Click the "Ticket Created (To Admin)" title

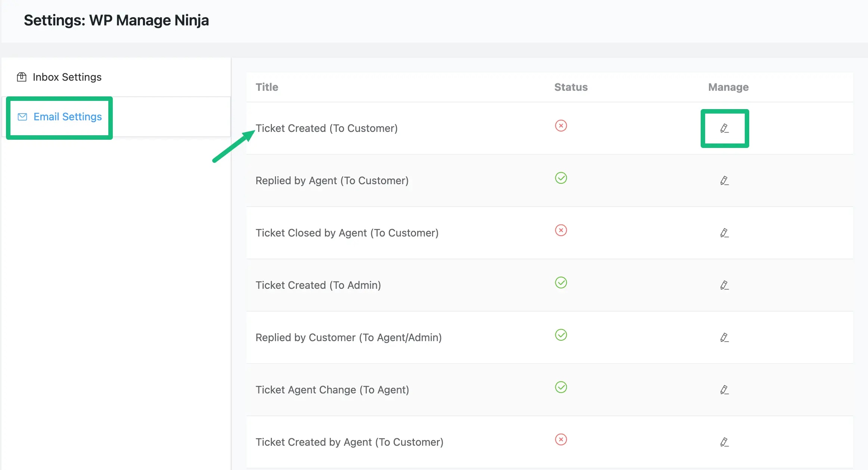[x=318, y=285]
